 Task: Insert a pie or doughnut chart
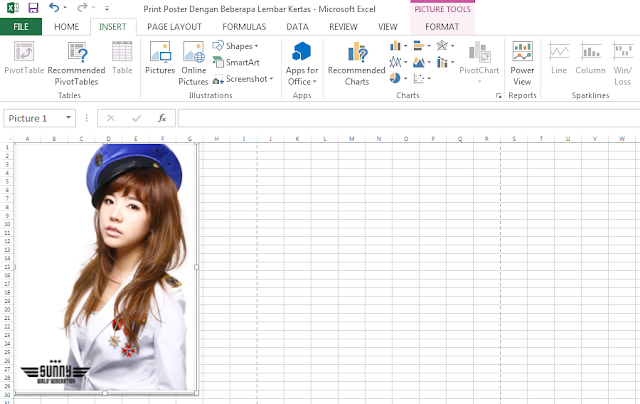[398, 78]
